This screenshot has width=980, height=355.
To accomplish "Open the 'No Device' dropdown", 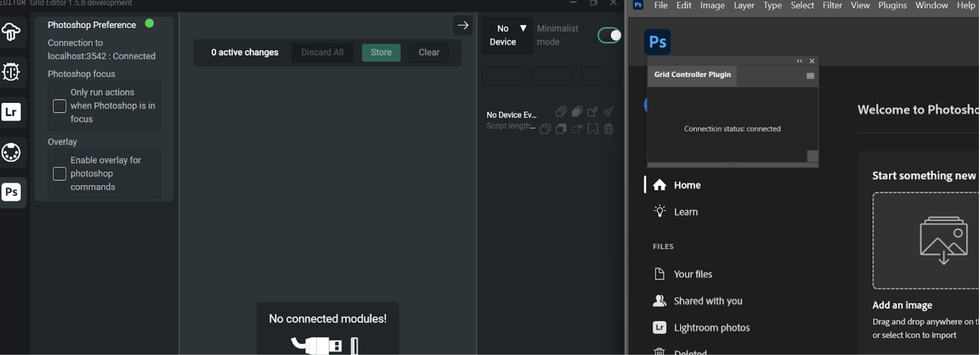I will 507,35.
